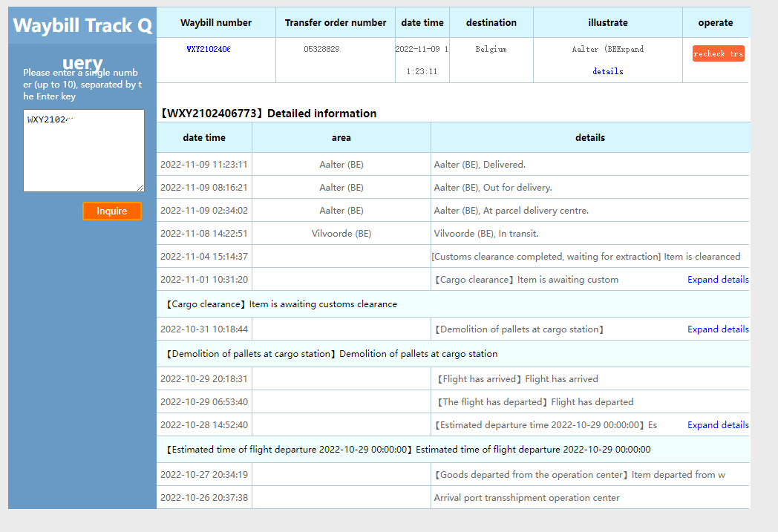Screen dimensions: 778x532
Task: Click the Vilvoorde (BE) area cell
Action: 341,234
